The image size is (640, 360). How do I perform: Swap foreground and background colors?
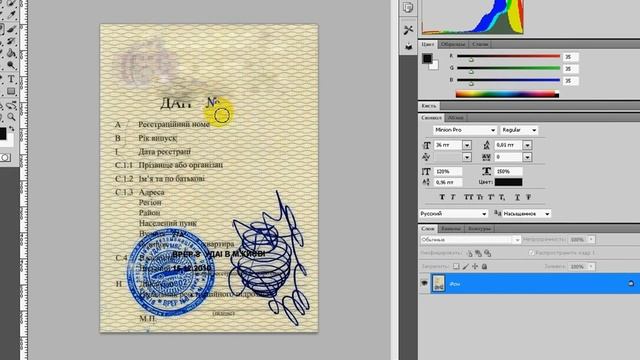pyautogui.click(x=12, y=129)
